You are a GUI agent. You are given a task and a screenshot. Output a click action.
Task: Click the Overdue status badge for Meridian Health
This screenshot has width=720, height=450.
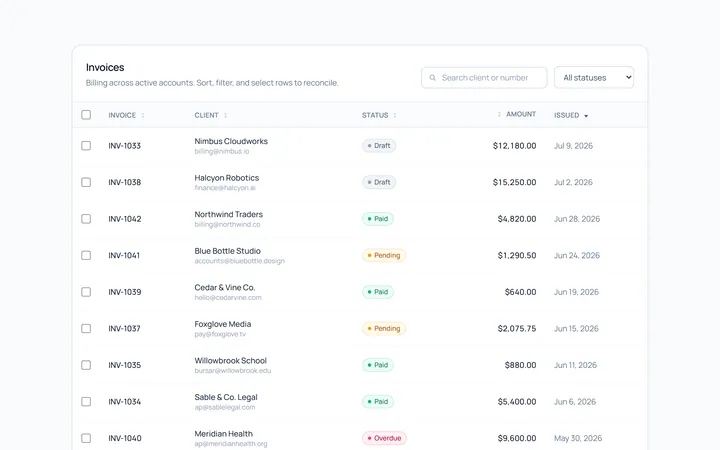(x=384, y=438)
